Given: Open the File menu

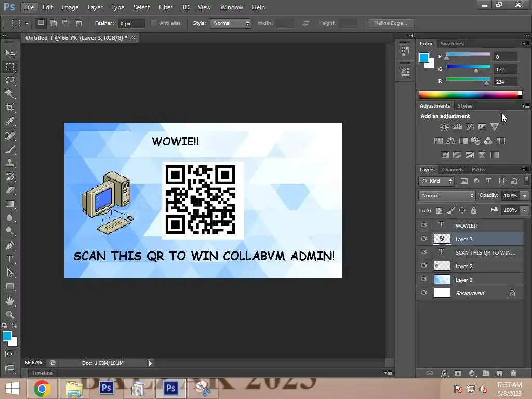Looking at the screenshot, I should tap(29, 7).
